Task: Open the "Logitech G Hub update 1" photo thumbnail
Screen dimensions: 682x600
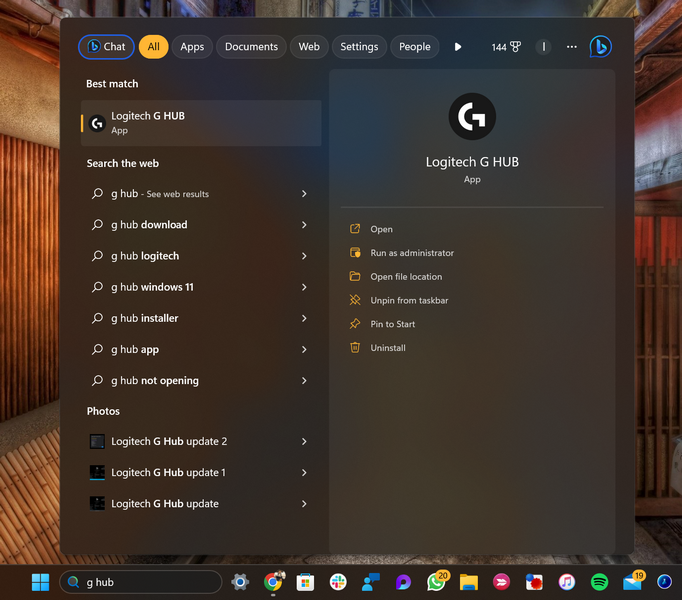Action: click(97, 473)
